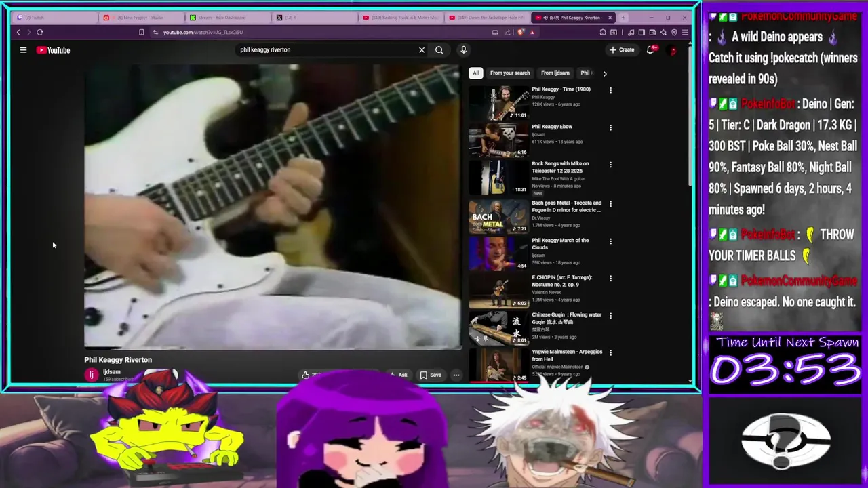Open the YouTube guide hamburger menu
The width and height of the screenshot is (868, 488).
click(23, 50)
